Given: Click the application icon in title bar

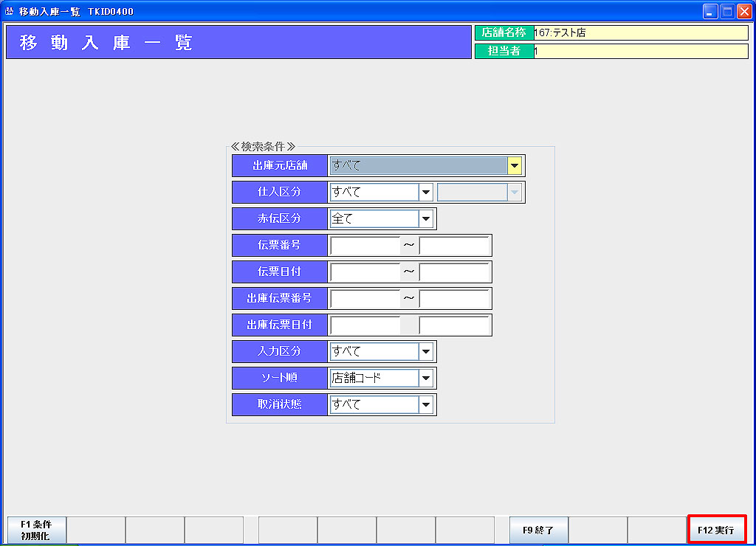Looking at the screenshot, I should coord(9,12).
